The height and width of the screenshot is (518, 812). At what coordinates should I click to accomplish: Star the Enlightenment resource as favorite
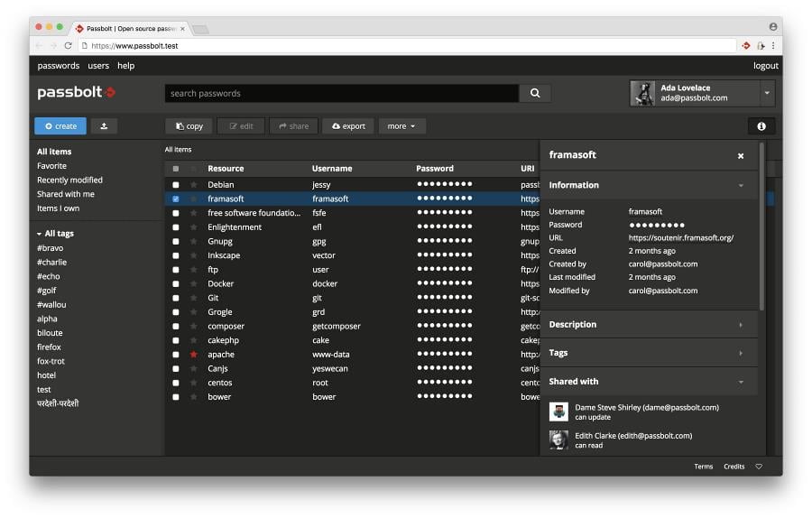194,227
